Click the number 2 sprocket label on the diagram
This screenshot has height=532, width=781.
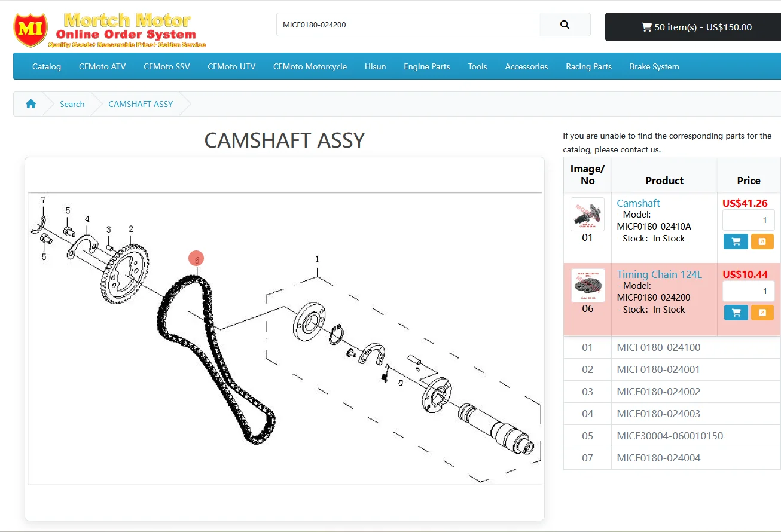[131, 229]
